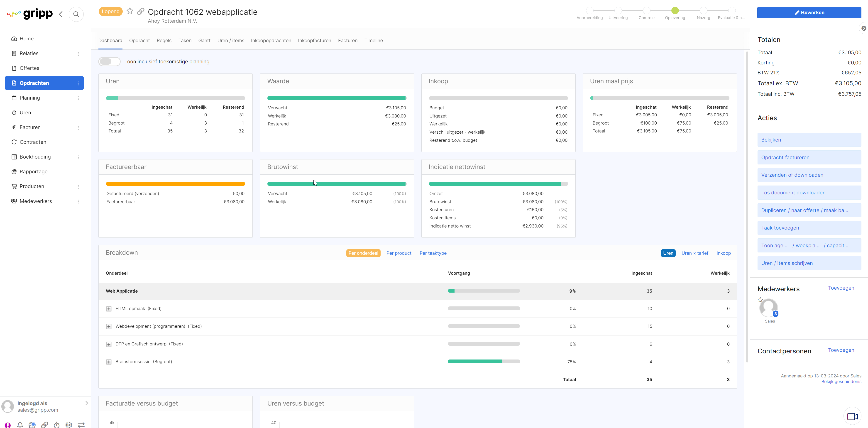Click the swap arrows icon in bottom bar
868x428 pixels.
point(81,425)
